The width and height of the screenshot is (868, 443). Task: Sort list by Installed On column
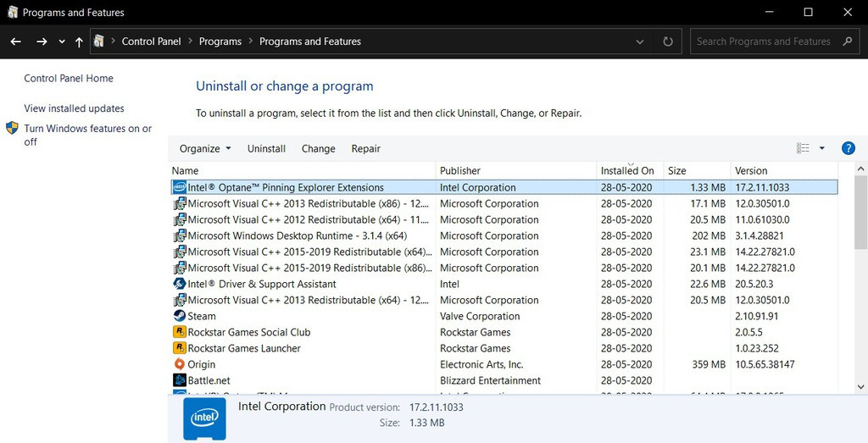point(627,170)
